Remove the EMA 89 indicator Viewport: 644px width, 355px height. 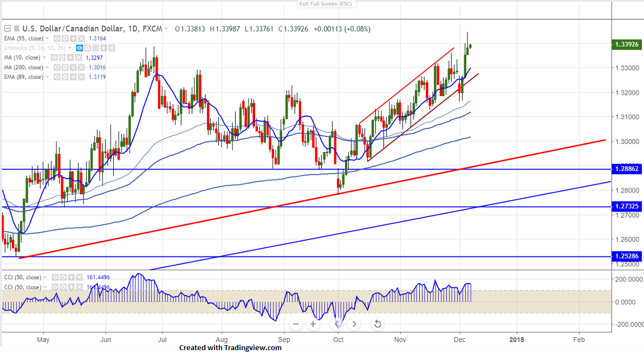(81, 77)
